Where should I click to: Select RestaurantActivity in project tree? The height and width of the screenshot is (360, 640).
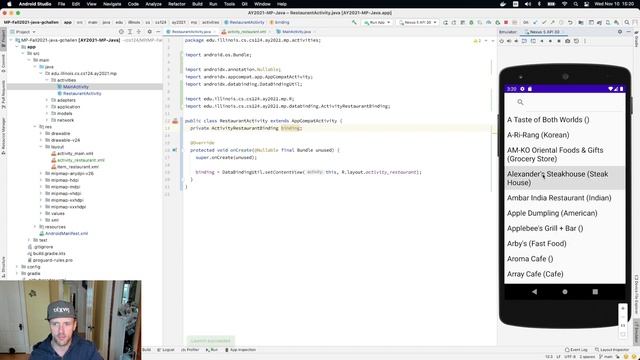click(x=82, y=93)
